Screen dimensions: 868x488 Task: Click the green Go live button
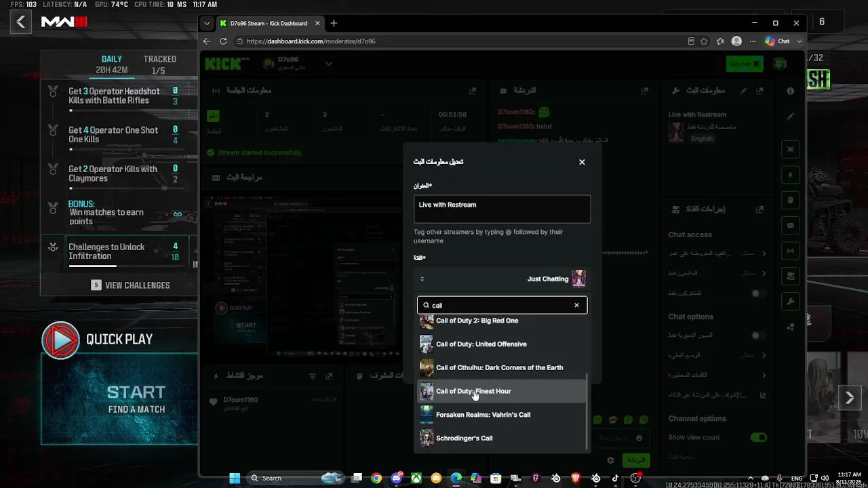click(745, 64)
